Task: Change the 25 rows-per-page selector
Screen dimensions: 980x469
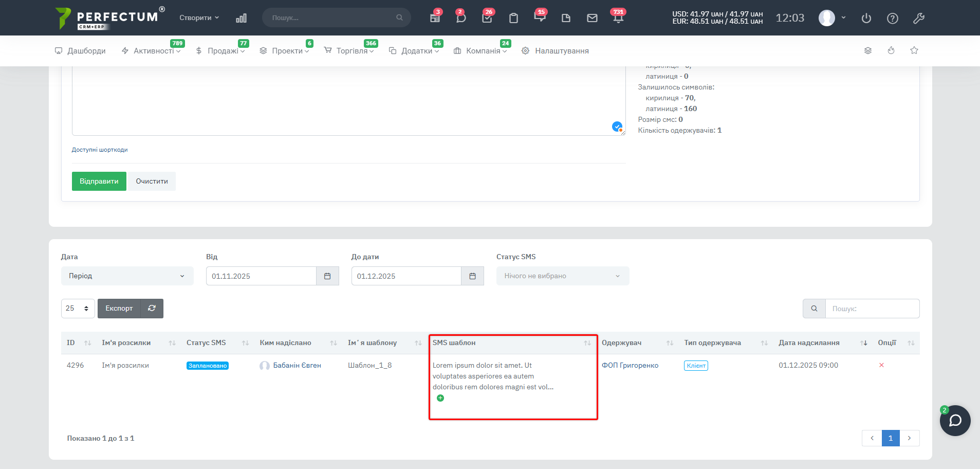Action: [78, 309]
